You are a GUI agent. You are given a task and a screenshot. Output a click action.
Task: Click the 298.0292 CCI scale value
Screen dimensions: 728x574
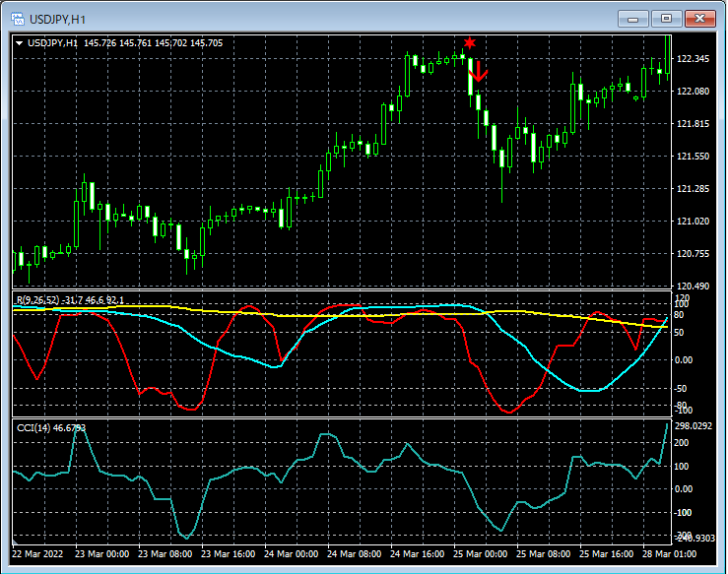click(x=694, y=426)
